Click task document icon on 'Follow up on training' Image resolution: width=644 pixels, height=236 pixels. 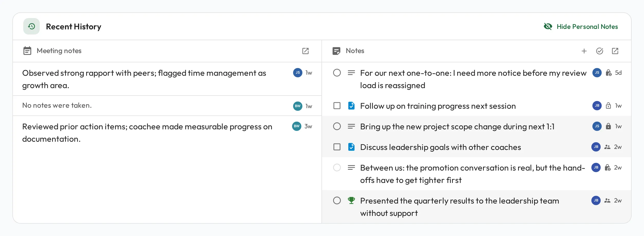[x=351, y=106]
